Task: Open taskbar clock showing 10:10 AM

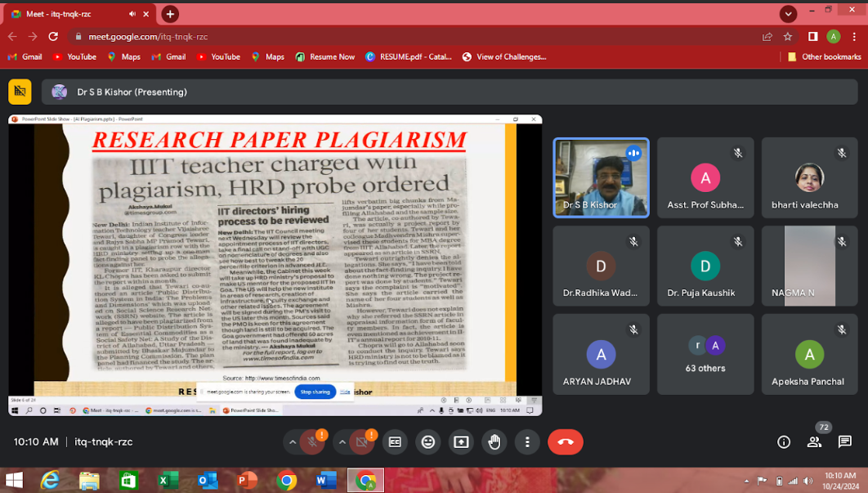Action: tap(839, 480)
